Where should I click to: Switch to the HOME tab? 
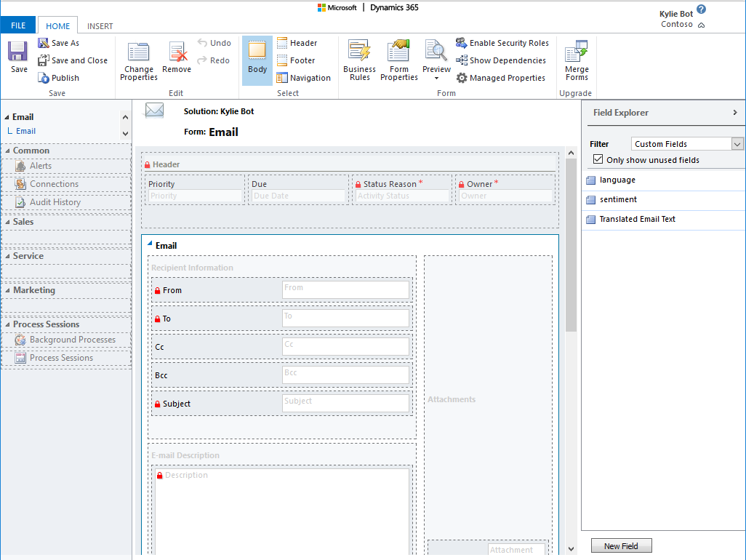(x=58, y=26)
